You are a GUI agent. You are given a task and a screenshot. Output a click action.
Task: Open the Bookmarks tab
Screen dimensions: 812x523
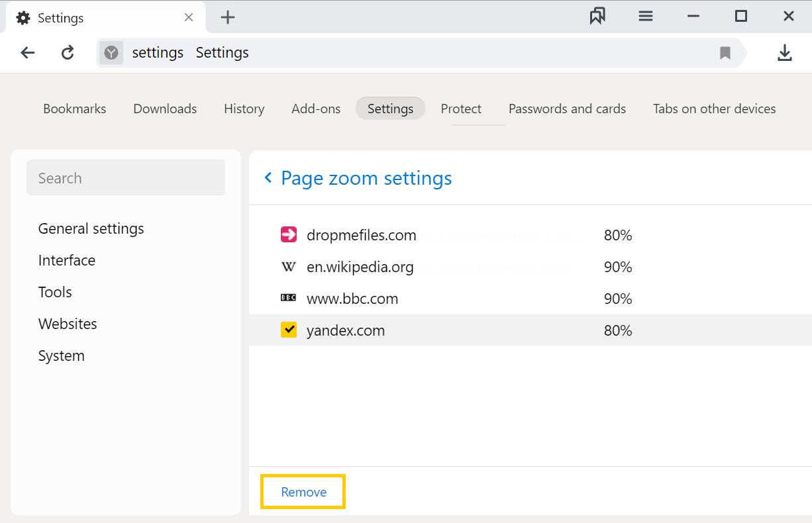(x=75, y=109)
